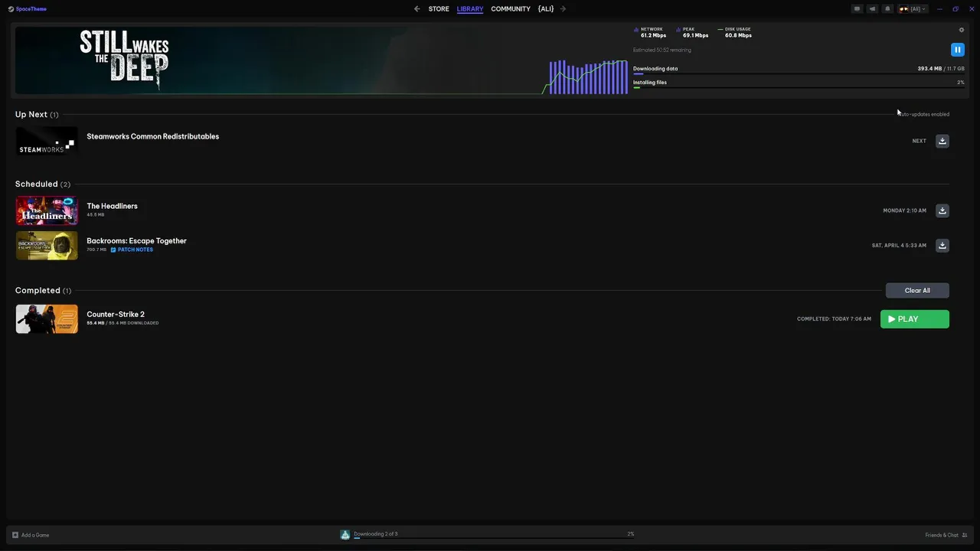Select Steamworks Common Redistributables title
Viewport: 980px width, 551px height.
tap(152, 136)
